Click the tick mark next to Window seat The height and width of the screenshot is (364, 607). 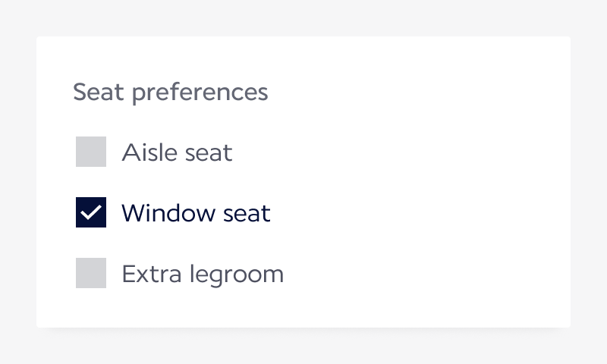pos(91,212)
